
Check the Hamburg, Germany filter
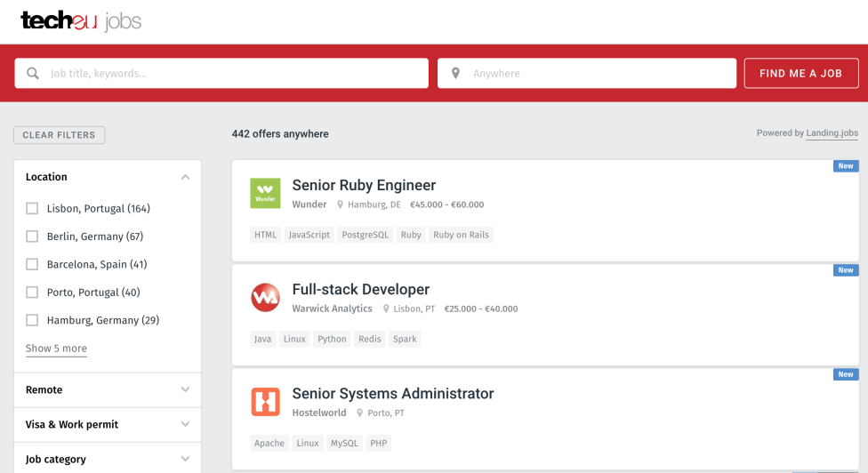tap(32, 320)
